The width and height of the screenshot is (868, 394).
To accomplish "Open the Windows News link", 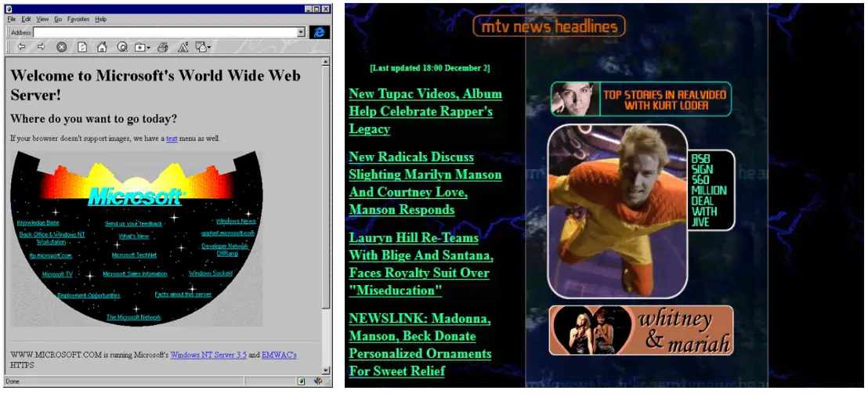I will 236,222.
